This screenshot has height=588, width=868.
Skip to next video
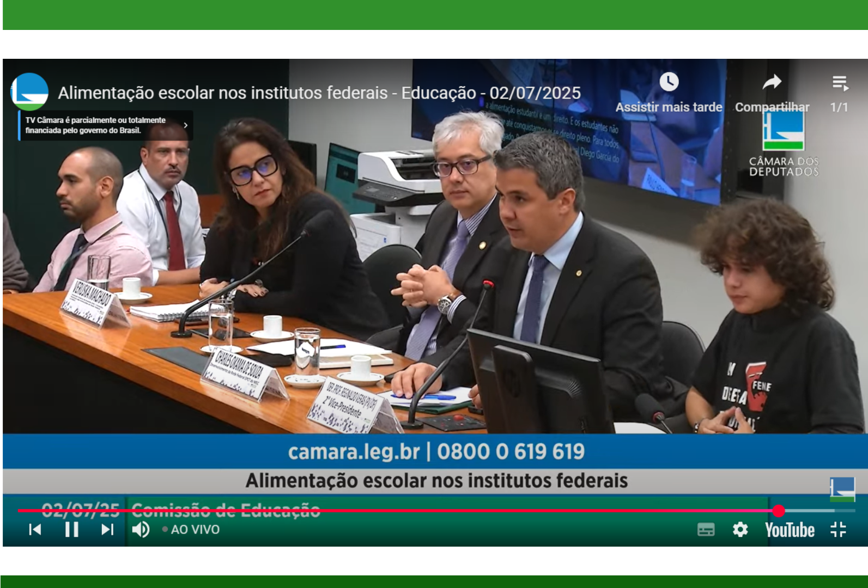[x=107, y=529]
